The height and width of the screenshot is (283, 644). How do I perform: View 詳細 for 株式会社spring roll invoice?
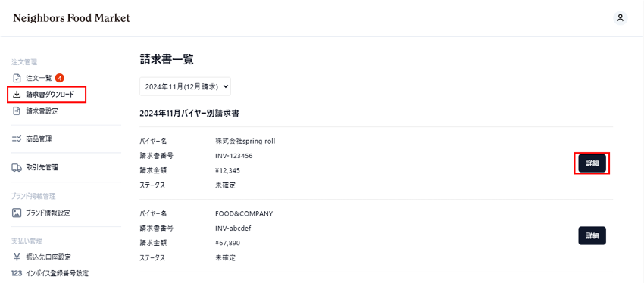[x=592, y=163]
